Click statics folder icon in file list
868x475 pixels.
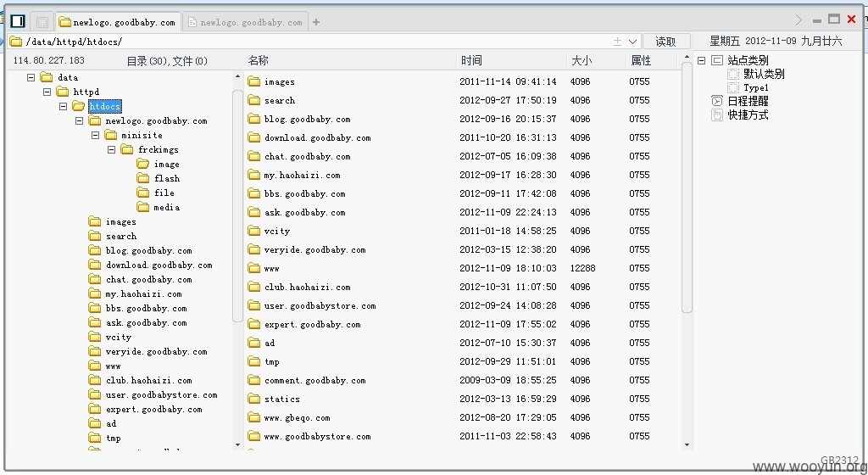254,400
